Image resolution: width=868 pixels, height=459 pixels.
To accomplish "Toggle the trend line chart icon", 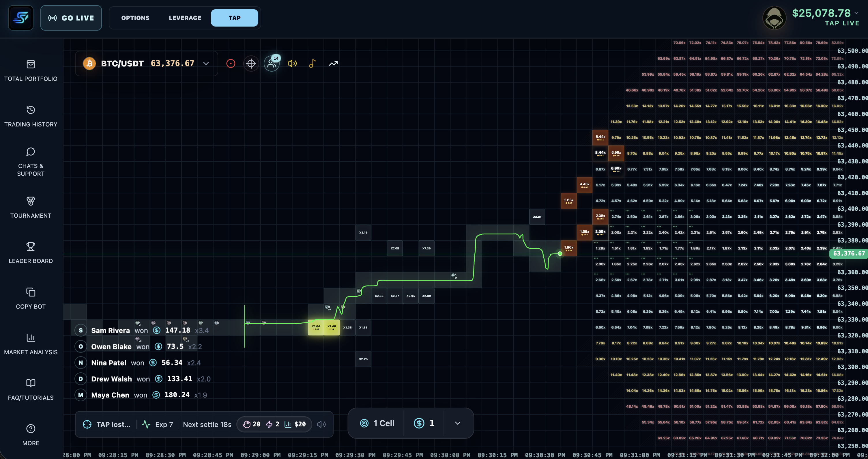I will 333,63.
